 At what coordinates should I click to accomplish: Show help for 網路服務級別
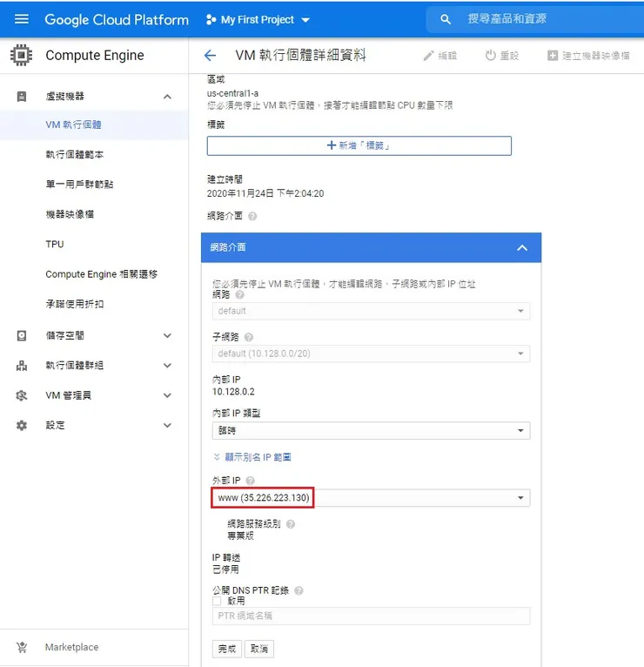click(x=291, y=524)
